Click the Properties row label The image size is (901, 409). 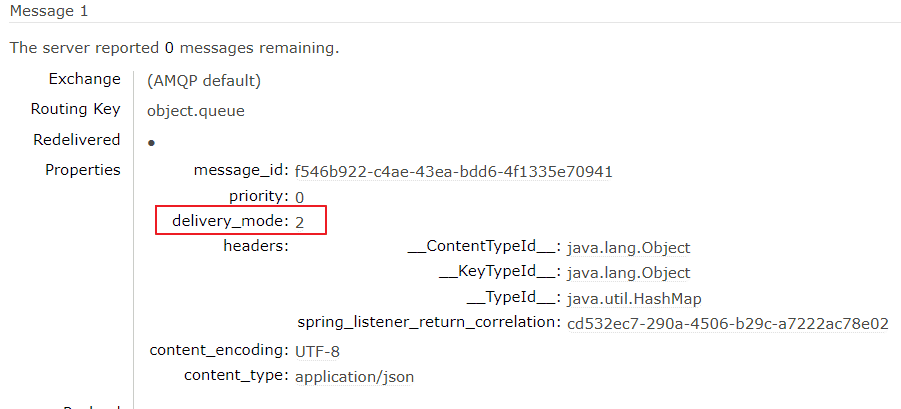click(82, 170)
